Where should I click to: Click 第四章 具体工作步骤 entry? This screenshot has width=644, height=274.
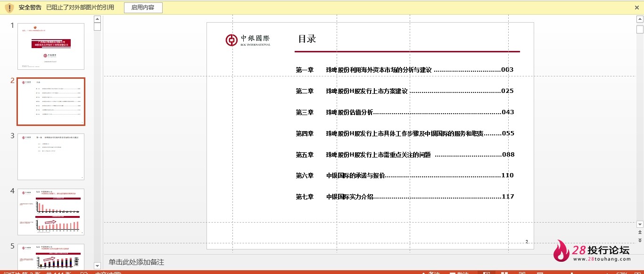click(x=405, y=133)
